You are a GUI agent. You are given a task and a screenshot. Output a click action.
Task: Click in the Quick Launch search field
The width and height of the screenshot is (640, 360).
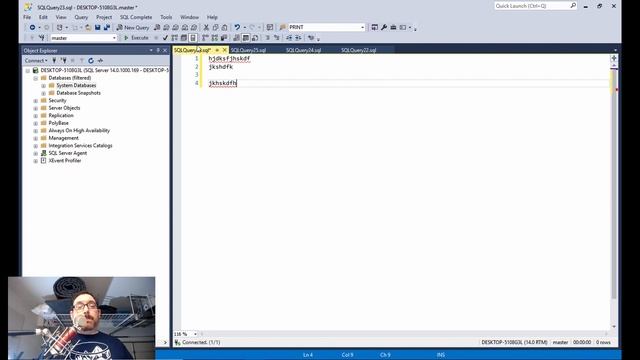(x=531, y=6)
